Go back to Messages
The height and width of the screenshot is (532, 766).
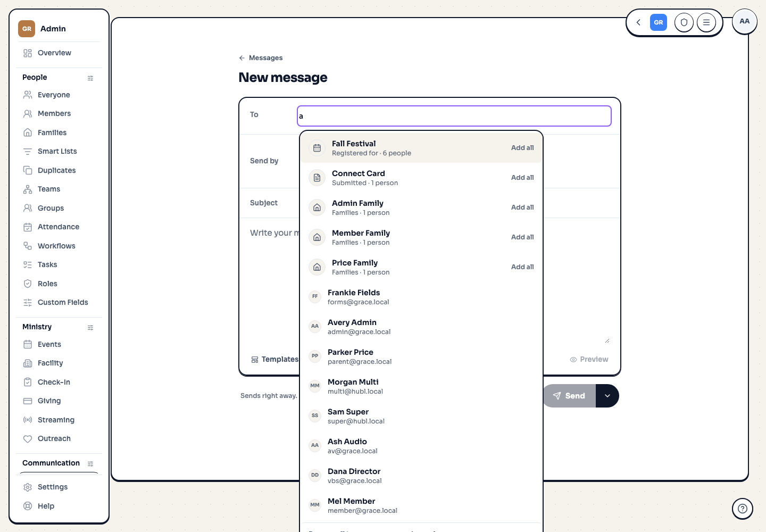point(261,58)
